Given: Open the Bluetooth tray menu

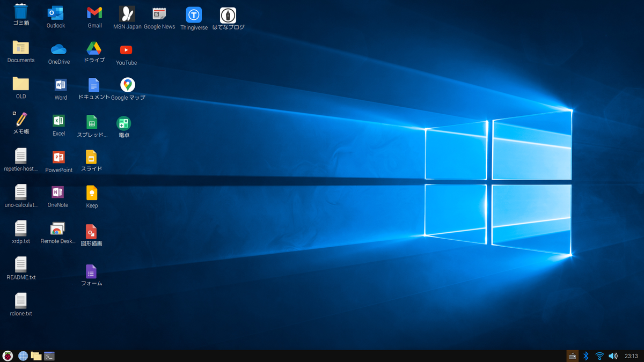Looking at the screenshot, I should point(586,356).
